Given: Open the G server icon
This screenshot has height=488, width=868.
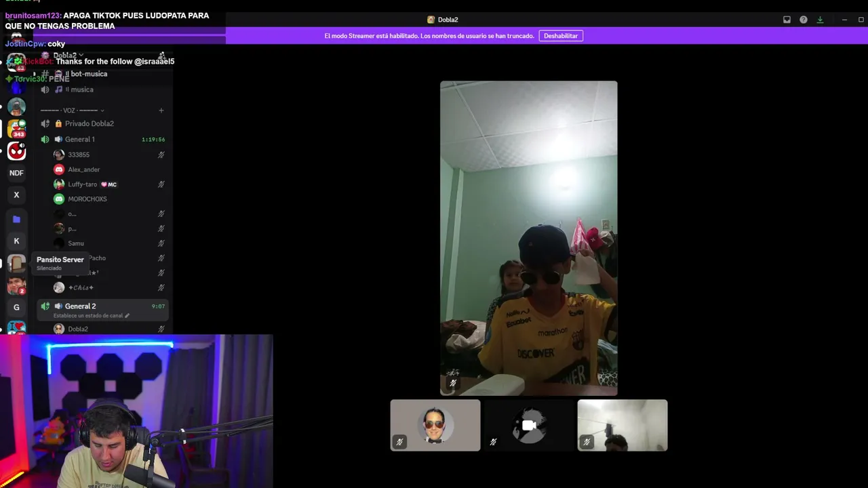Looking at the screenshot, I should pos(16,308).
